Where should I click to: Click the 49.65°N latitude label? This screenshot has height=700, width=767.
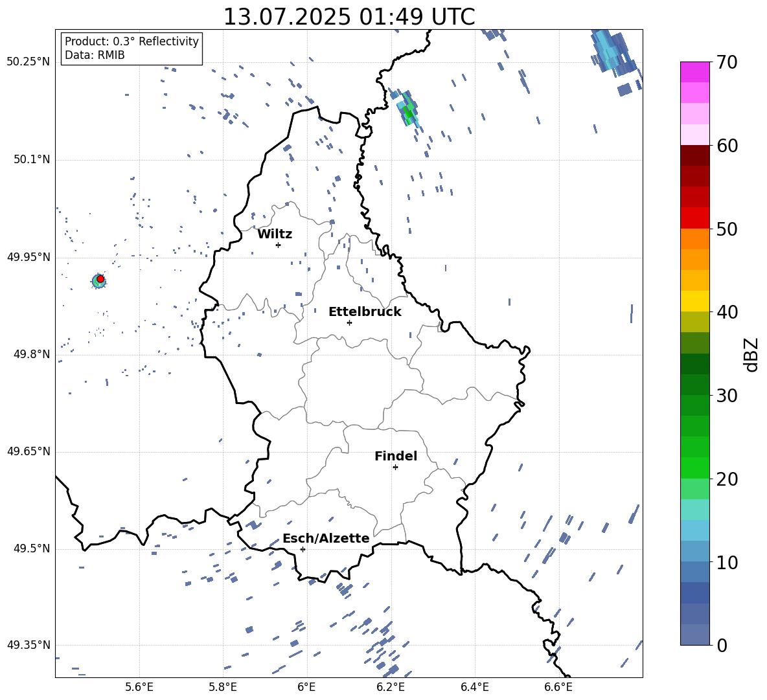[29, 451]
